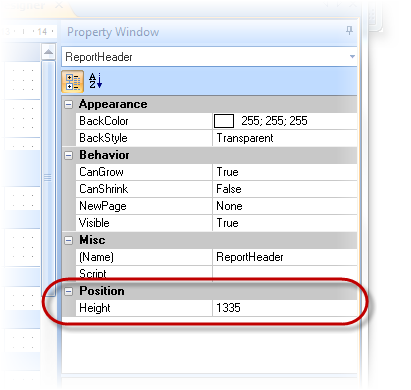
Task: Click the empty Script value field
Action: pyautogui.click(x=284, y=273)
